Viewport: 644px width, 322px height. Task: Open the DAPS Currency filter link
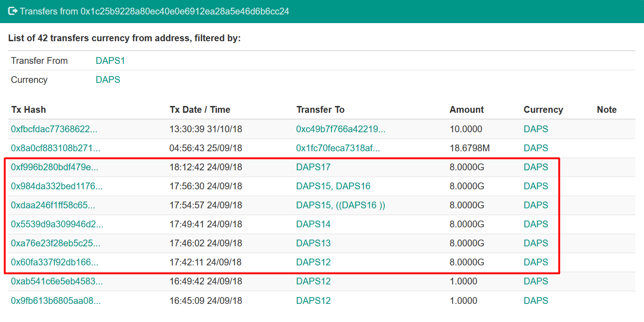click(x=108, y=80)
